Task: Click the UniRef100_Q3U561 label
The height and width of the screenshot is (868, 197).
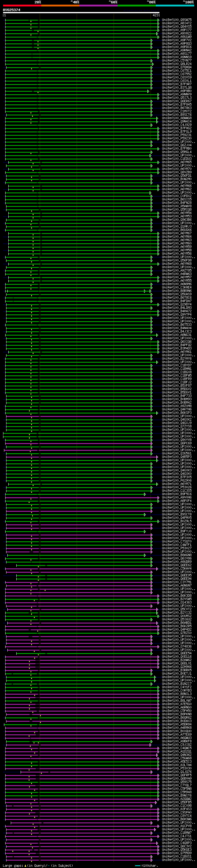Action: click(177, 453)
